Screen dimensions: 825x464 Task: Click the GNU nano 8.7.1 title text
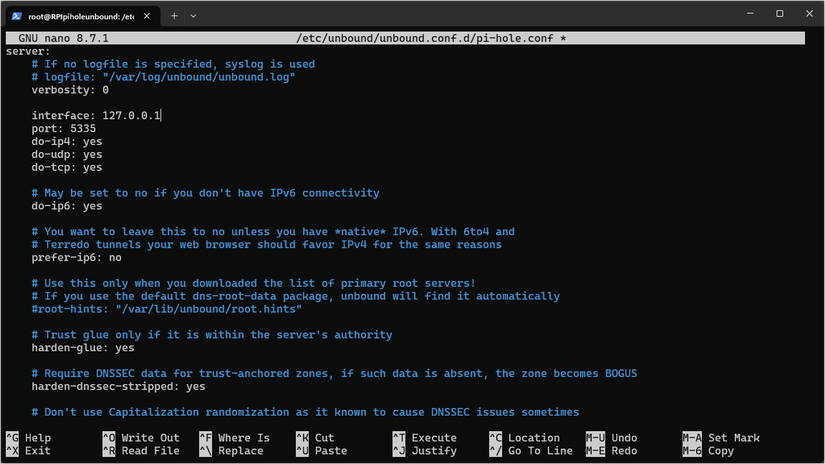64,38
